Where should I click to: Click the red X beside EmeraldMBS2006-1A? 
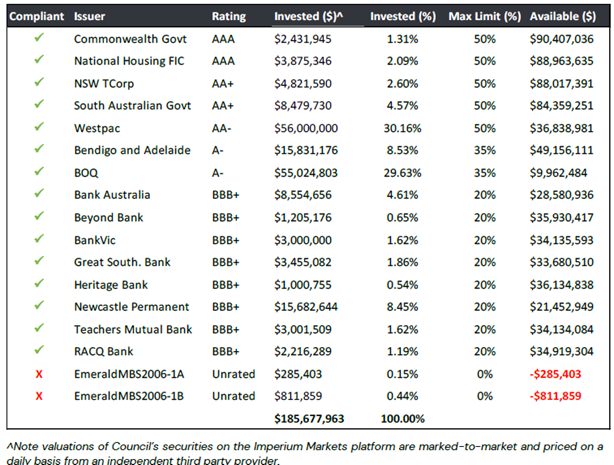click(x=39, y=373)
